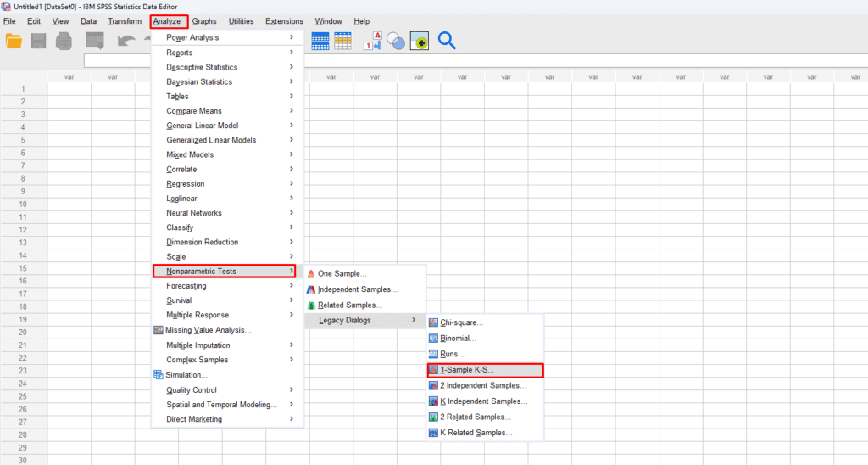Select One Sample nonparametric test

[342, 273]
